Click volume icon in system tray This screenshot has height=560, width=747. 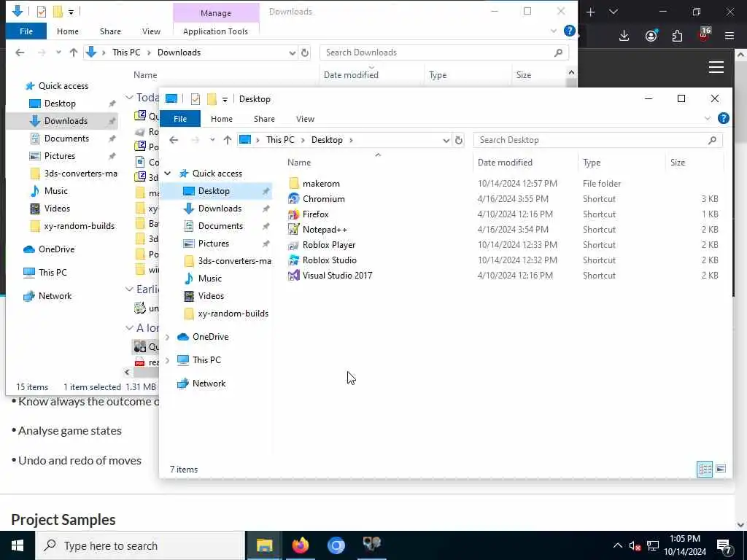pyautogui.click(x=634, y=545)
